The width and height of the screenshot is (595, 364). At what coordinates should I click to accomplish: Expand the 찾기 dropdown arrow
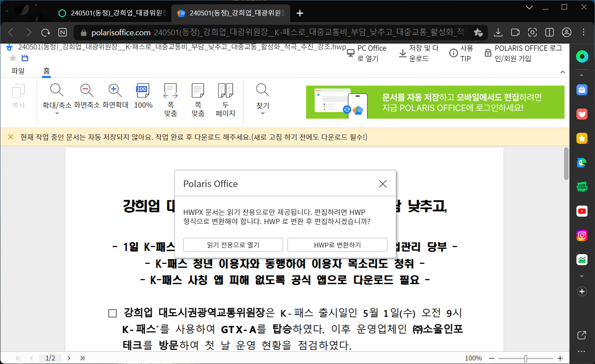tap(262, 113)
